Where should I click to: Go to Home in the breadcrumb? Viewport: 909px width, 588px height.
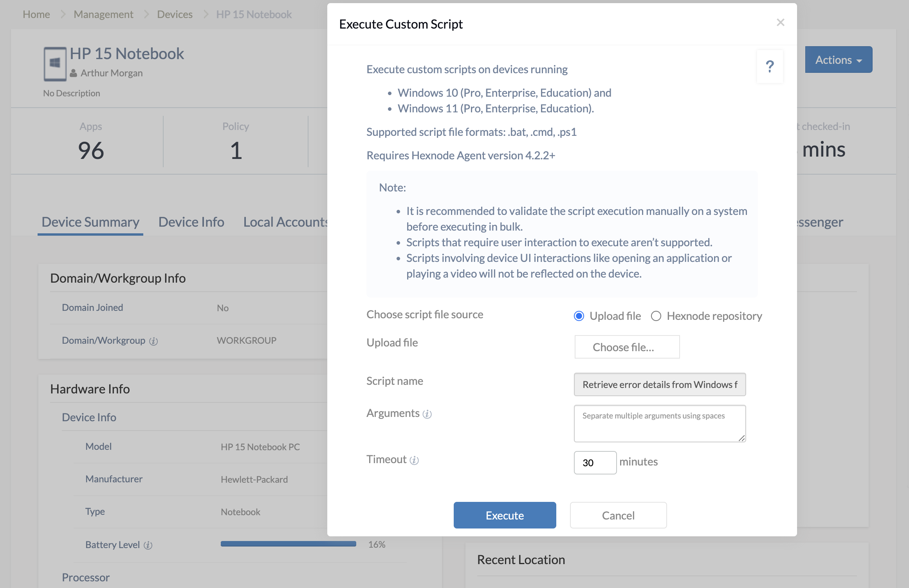pyautogui.click(x=36, y=14)
